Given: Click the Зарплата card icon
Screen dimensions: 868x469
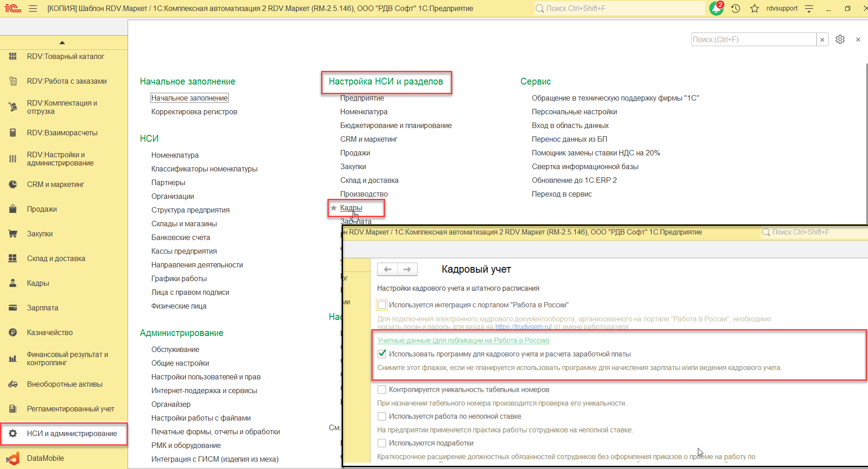Looking at the screenshot, I should pos(13,308).
